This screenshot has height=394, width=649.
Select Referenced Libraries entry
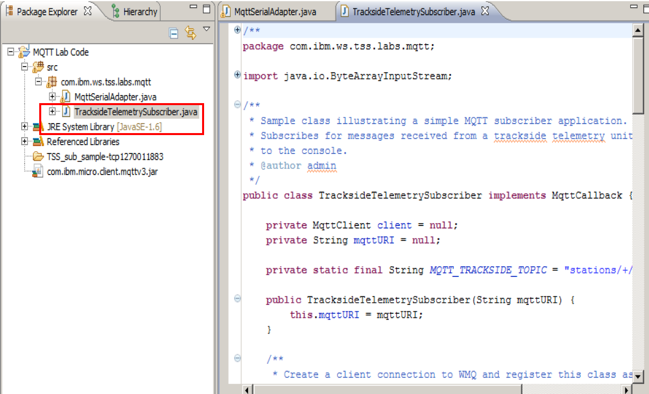click(83, 142)
